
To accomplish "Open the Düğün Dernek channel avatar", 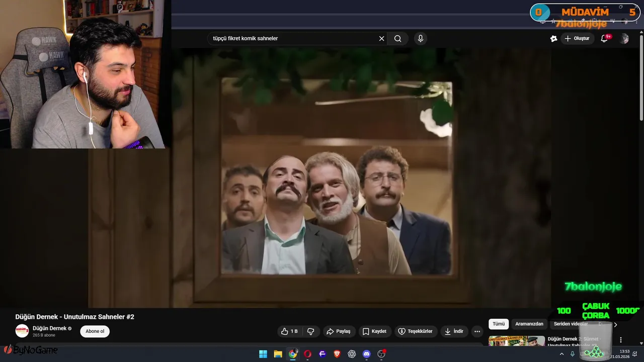I will point(22,331).
